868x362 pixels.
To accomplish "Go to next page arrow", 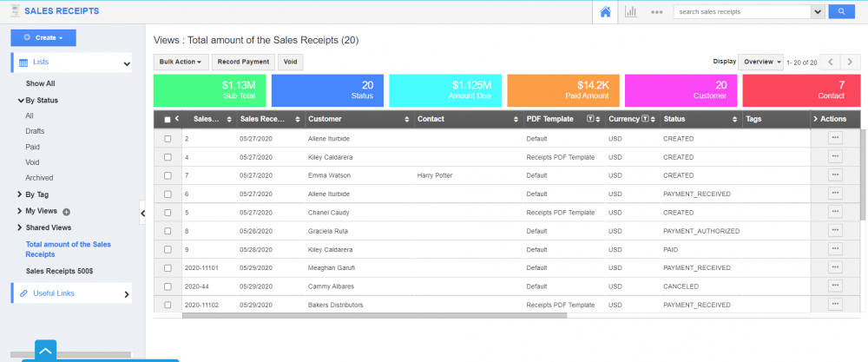I will (x=850, y=63).
